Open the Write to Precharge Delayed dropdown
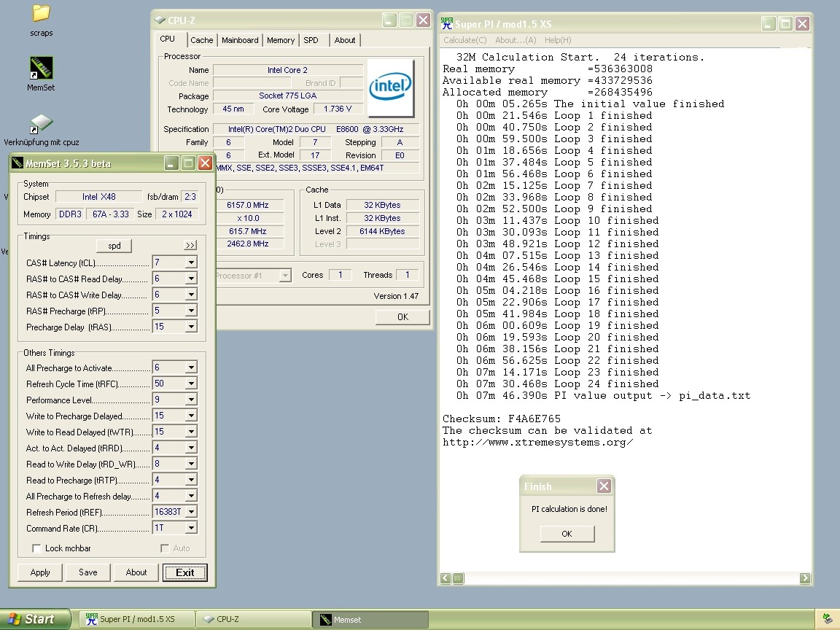The width and height of the screenshot is (840, 630). (x=191, y=416)
